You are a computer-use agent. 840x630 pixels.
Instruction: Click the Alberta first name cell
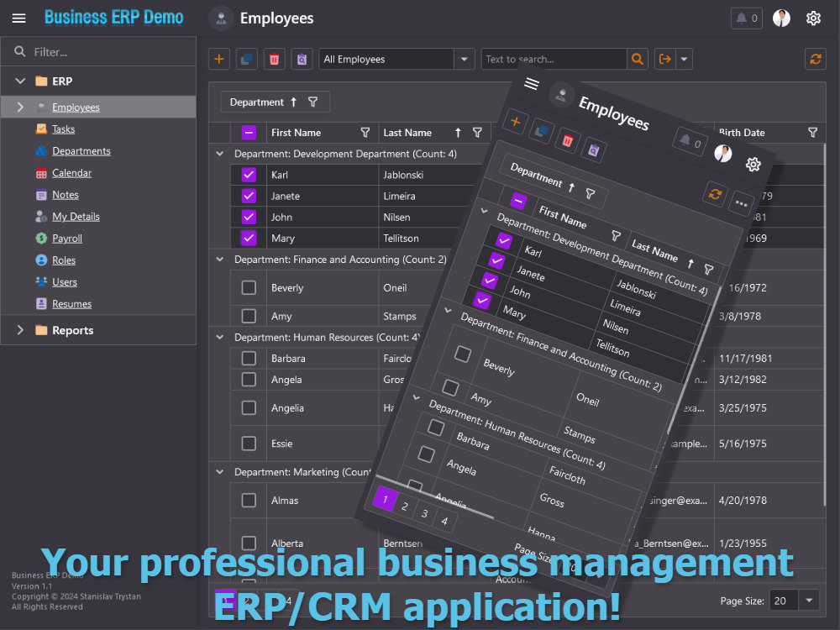[322, 543]
